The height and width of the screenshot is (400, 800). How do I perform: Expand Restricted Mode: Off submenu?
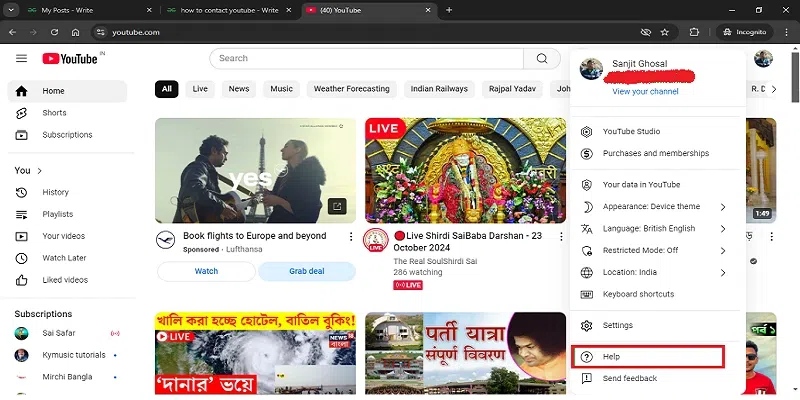click(x=658, y=251)
